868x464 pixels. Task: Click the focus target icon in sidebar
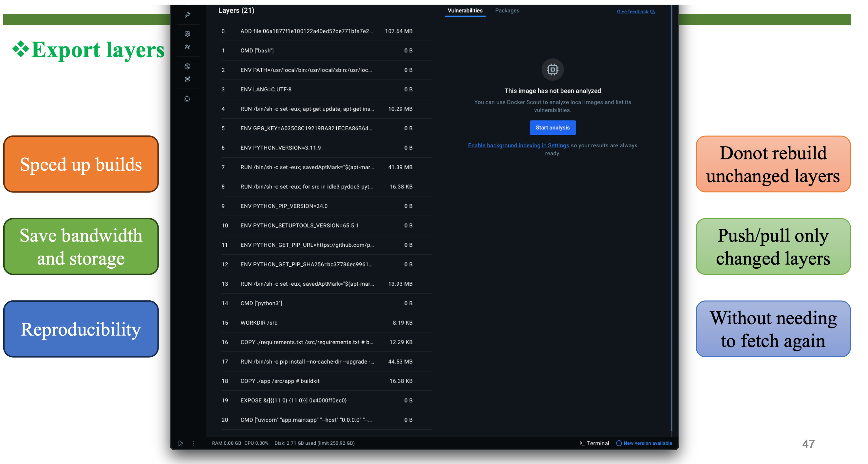point(188,79)
